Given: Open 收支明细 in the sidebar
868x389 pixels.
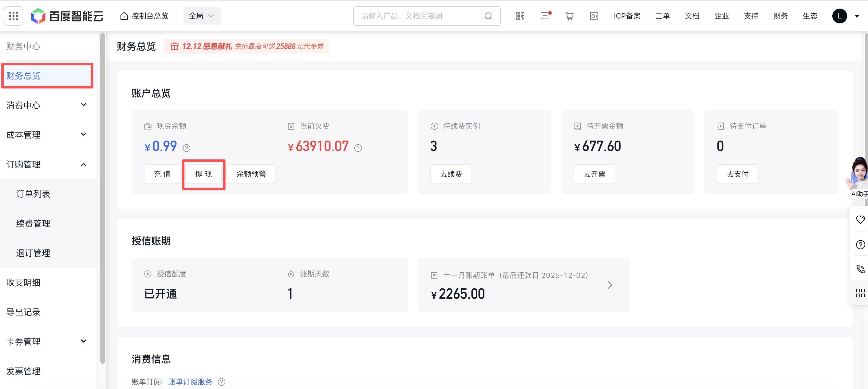Looking at the screenshot, I should click(23, 283).
